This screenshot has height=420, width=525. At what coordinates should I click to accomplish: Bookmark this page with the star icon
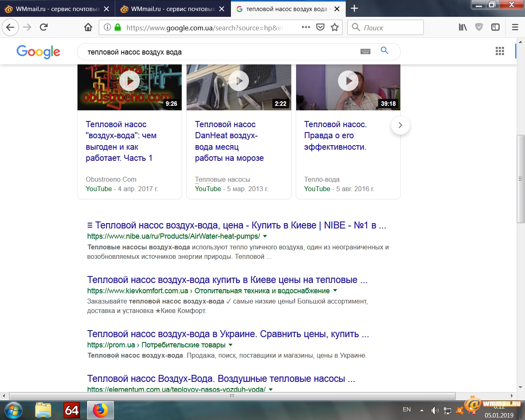coord(335,27)
